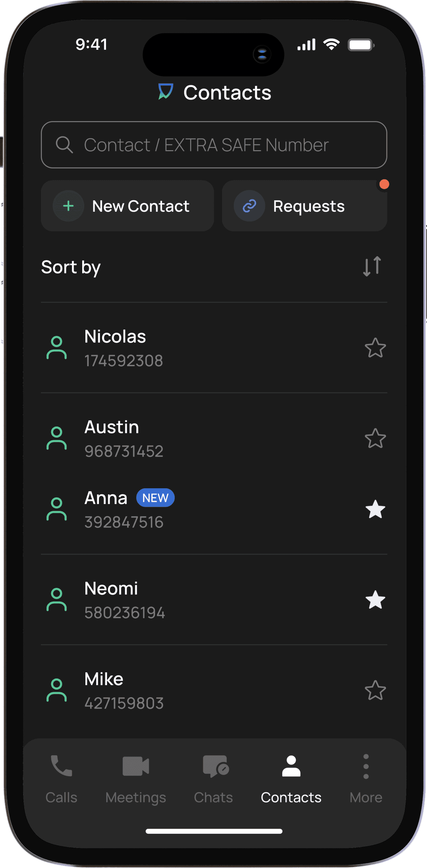Remove Neomi from favorites via star
Image resolution: width=427 pixels, height=868 pixels.
[375, 600]
